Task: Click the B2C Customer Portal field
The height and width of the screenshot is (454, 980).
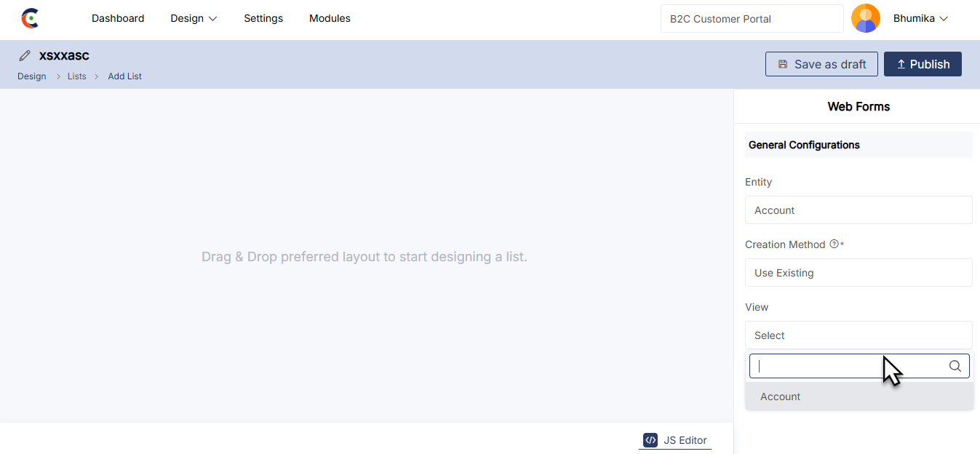Action: [x=752, y=19]
